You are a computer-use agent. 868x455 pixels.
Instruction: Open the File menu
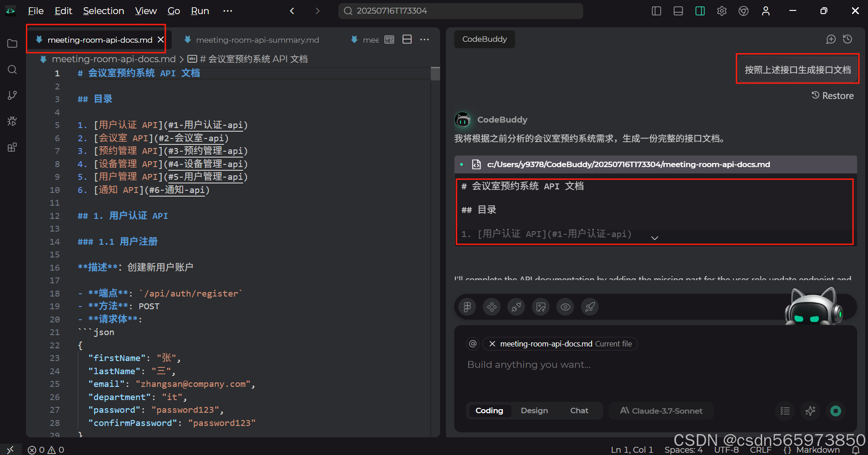click(36, 11)
